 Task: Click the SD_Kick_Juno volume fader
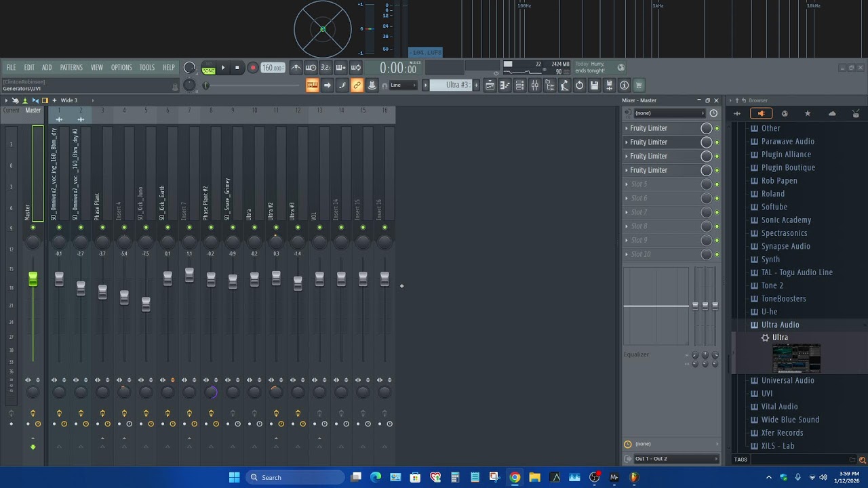[x=146, y=304]
